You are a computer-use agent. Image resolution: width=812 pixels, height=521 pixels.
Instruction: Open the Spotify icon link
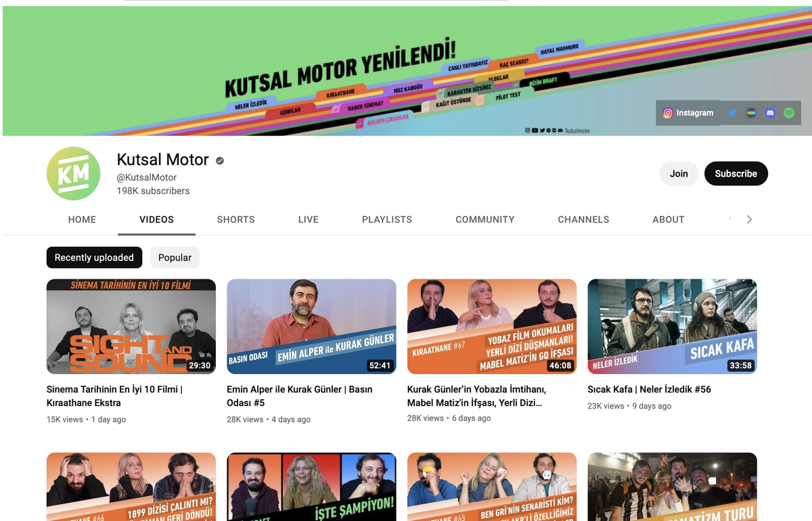click(789, 113)
